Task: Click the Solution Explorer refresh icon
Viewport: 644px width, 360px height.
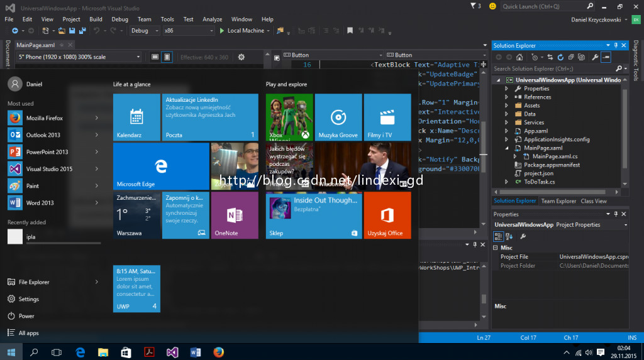Action: tap(560, 57)
